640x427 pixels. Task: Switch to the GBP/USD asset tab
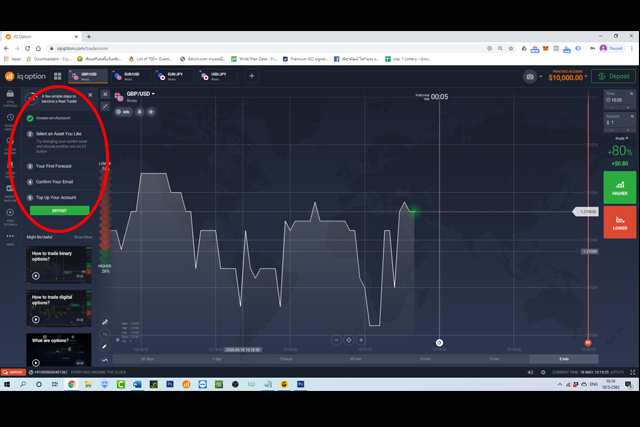click(87, 76)
